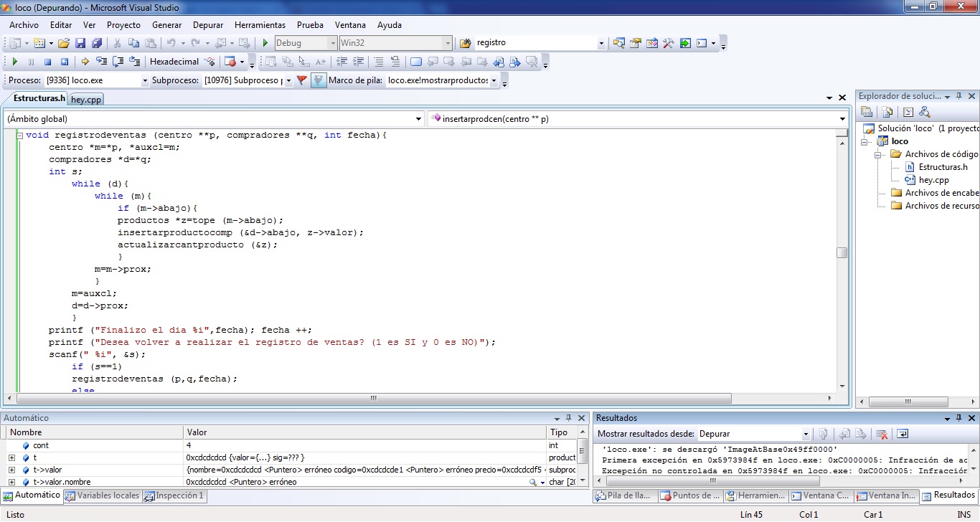
Task: Click the editor vertical scrollbar thumb
Action: [842, 252]
